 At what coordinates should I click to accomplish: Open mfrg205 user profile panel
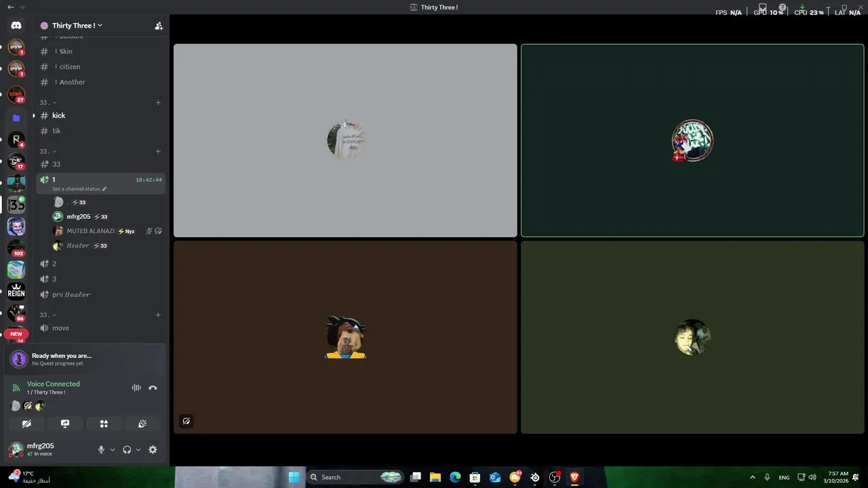[49, 449]
